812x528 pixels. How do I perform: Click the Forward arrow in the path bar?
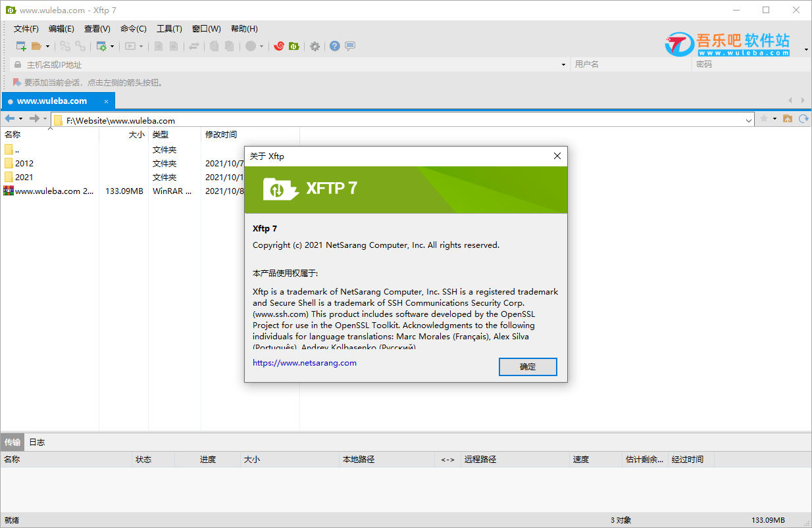click(x=35, y=119)
